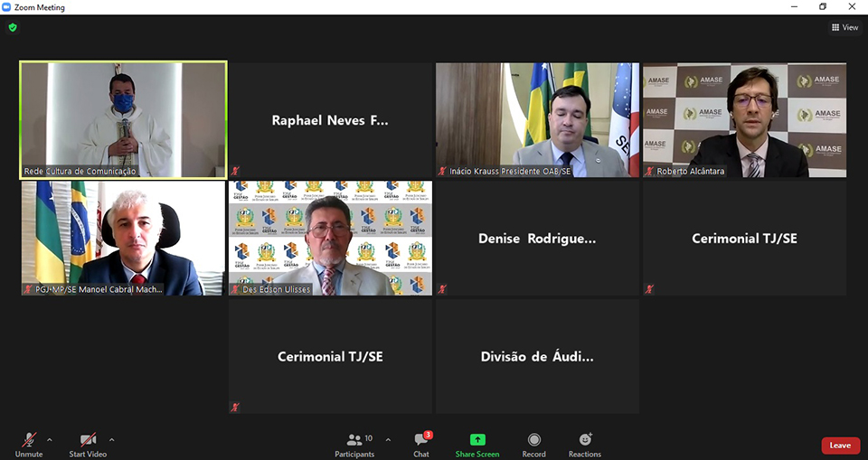Click the green encryption shield icon
This screenshot has width=868, height=460.
pos(13,27)
